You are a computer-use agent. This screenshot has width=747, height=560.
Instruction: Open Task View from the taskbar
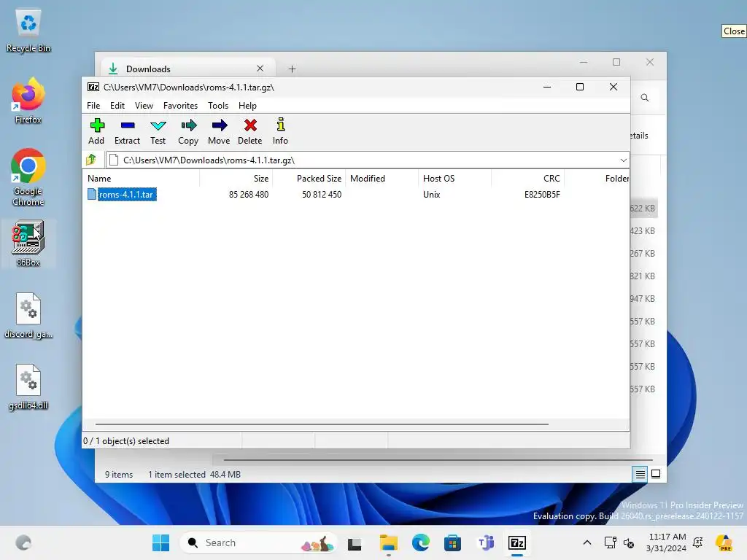pyautogui.click(x=355, y=542)
